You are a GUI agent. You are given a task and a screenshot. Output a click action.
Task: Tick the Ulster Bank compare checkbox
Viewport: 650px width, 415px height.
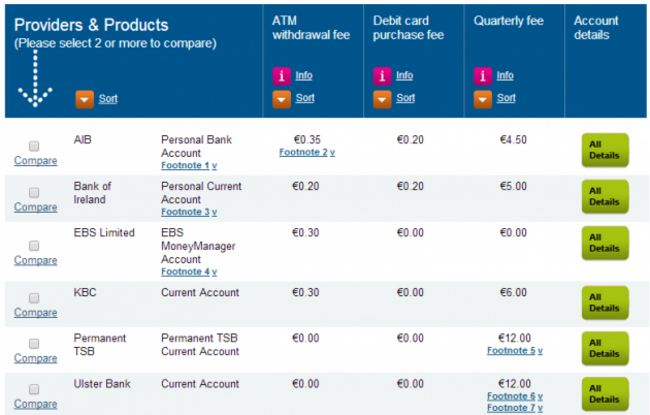[34, 390]
